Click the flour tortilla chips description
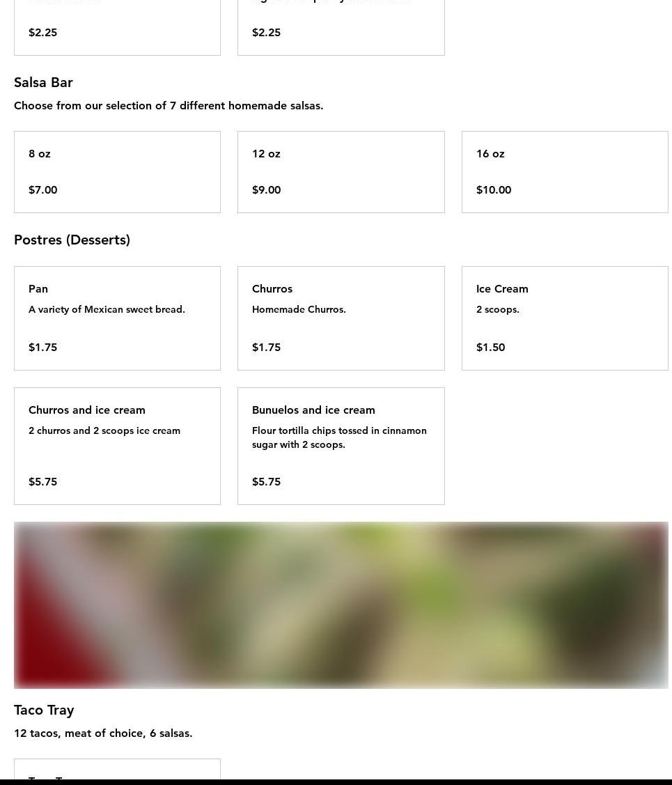This screenshot has height=785, width=672. (x=339, y=437)
